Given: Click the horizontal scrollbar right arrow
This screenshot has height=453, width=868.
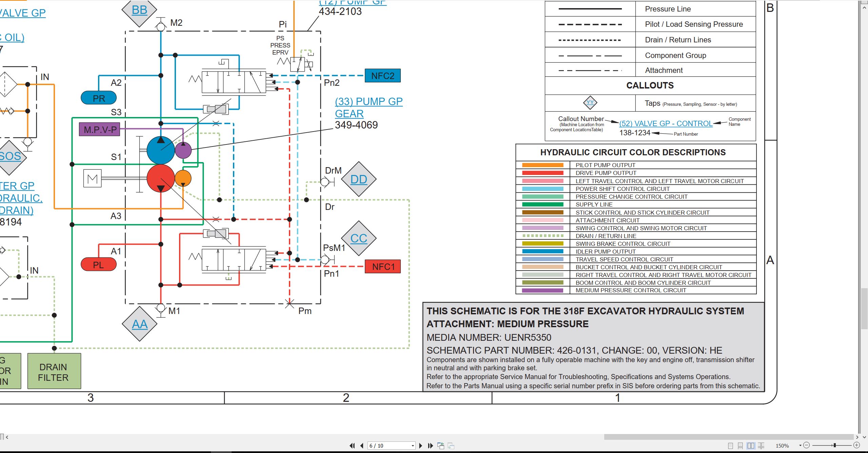Looking at the screenshot, I should tap(857, 437).
